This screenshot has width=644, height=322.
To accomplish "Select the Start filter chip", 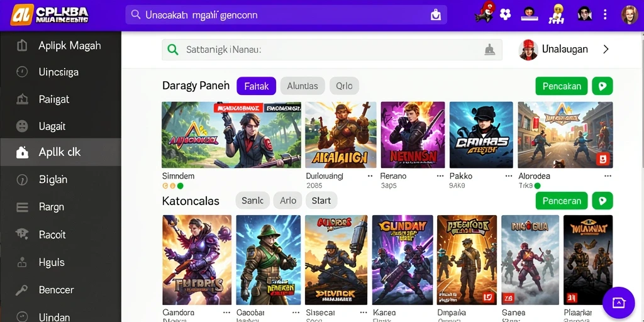I will tap(321, 201).
